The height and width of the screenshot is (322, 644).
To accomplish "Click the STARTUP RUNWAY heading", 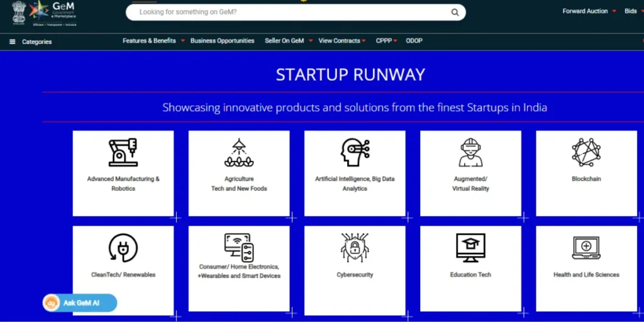I will (350, 75).
